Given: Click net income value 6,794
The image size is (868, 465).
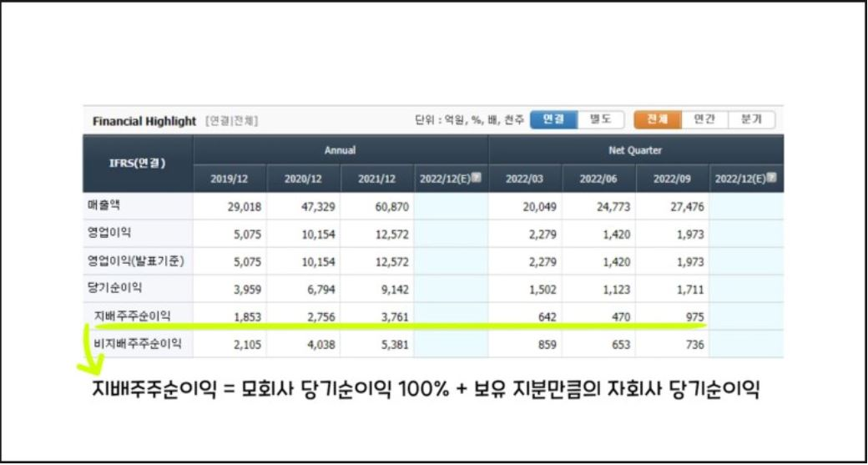Looking at the screenshot, I should point(321,290).
